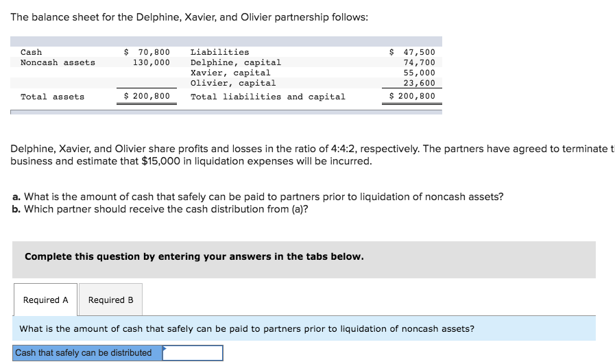Image resolution: width=615 pixels, height=364 pixels.
Task: Click Delphine capital value 74,700
Action: [420, 62]
